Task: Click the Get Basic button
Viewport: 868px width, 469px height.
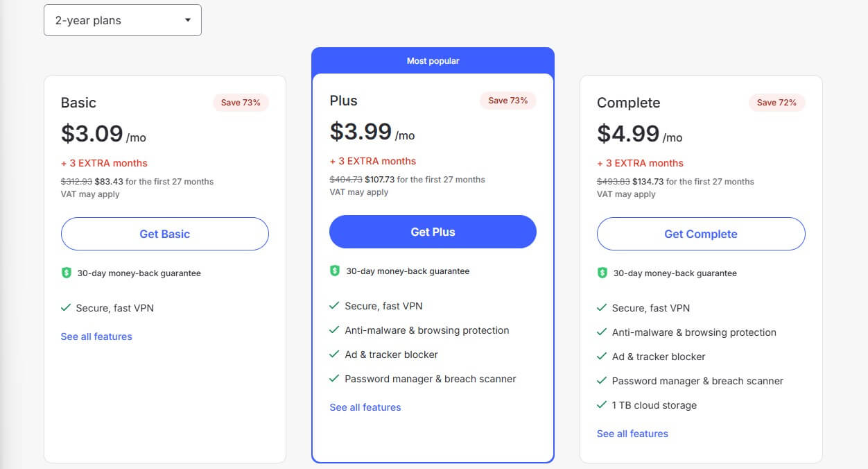Action: (164, 234)
